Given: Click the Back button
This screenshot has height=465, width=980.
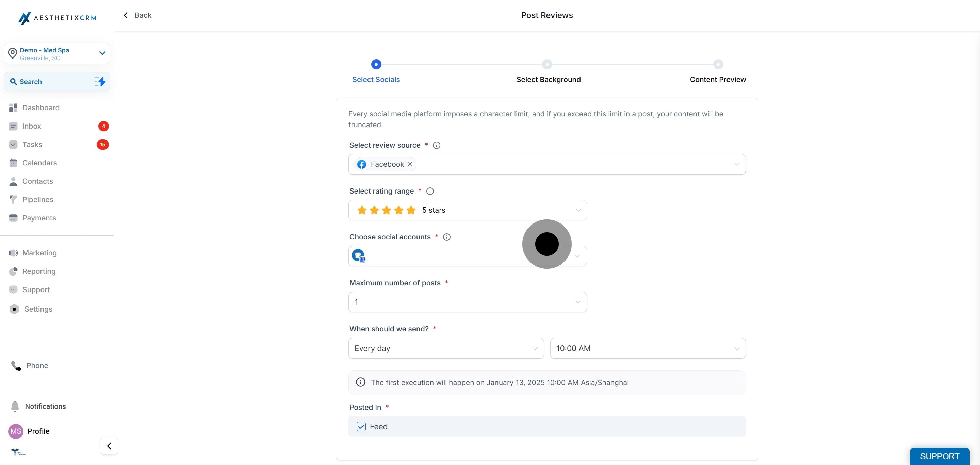Looking at the screenshot, I should tap(137, 15).
